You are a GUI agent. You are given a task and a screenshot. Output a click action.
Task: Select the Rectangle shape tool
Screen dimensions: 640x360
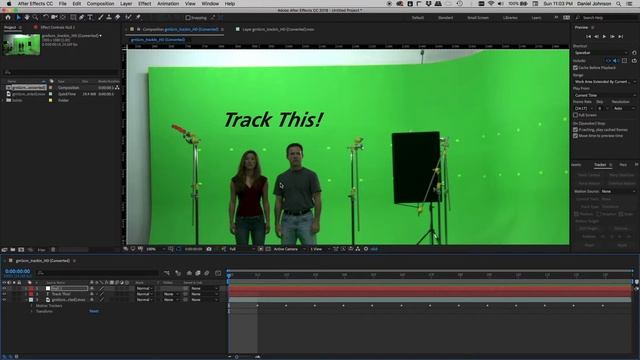point(73,18)
